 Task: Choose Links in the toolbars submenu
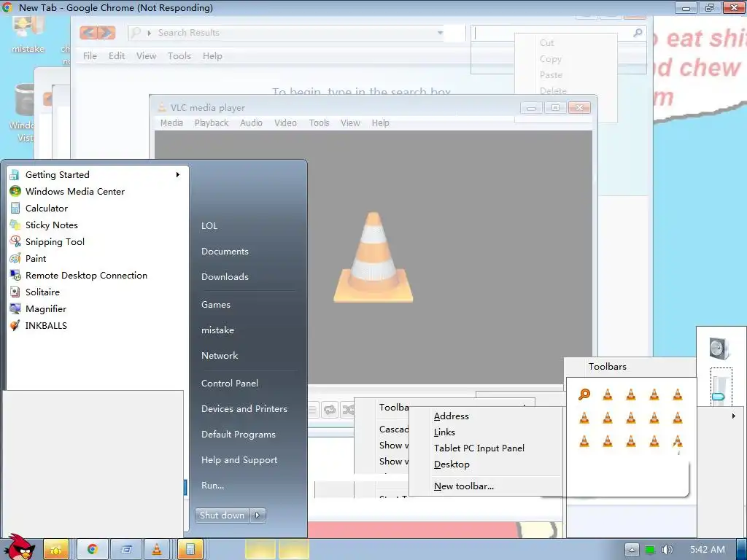pos(444,432)
